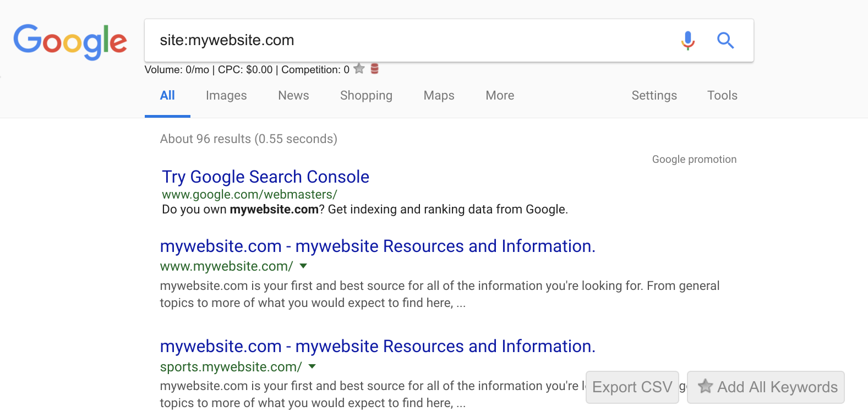Click the Volume: 0/mo keyword stats text
The width and height of the screenshot is (868, 417).
click(247, 69)
